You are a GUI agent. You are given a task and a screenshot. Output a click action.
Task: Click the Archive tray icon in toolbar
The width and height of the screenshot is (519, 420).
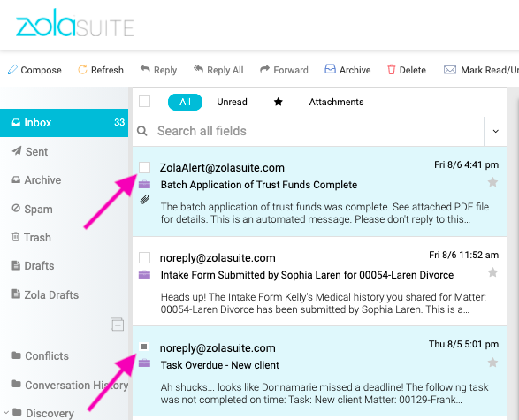click(330, 69)
